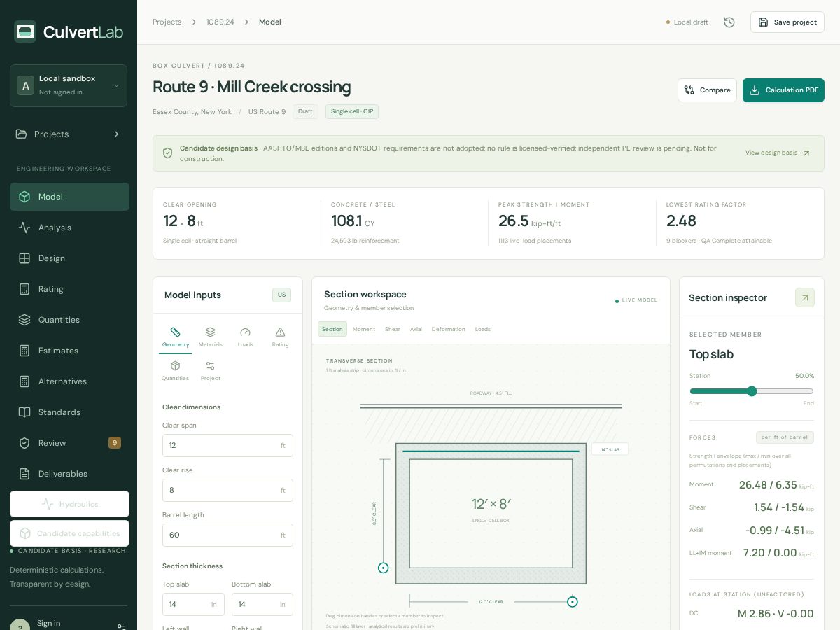Click the 1089.24 breadcrumb

[x=220, y=22]
